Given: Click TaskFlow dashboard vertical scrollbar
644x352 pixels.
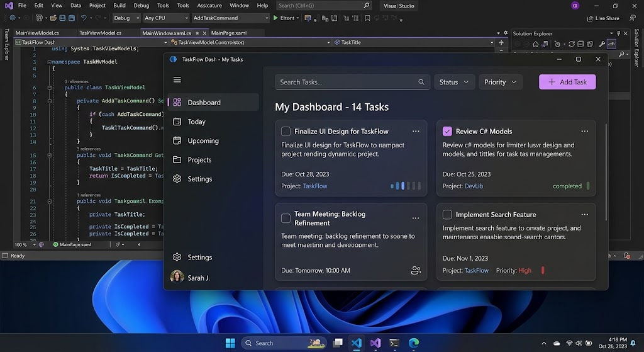Looking at the screenshot, I should [606, 172].
